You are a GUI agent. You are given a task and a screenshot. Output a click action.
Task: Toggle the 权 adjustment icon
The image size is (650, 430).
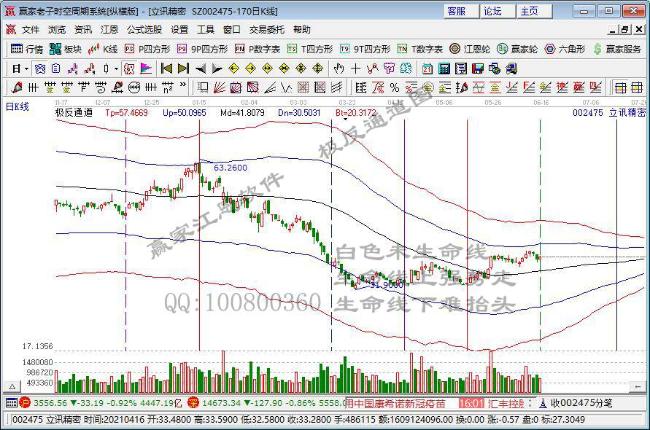coord(129,68)
